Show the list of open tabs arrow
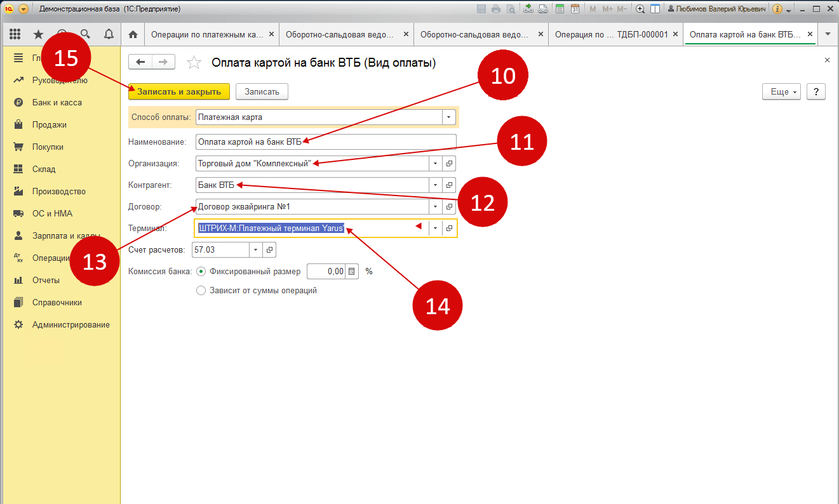This screenshot has height=504, width=839. coord(828,34)
